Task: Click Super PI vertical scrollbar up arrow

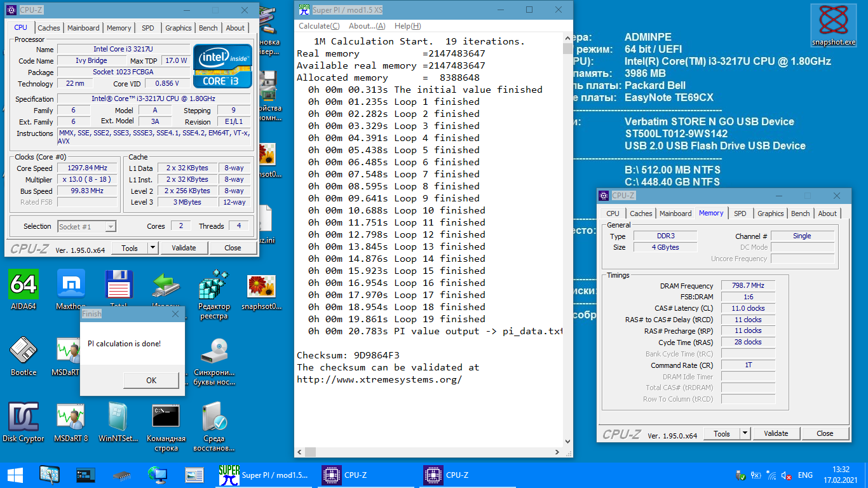Action: click(567, 38)
